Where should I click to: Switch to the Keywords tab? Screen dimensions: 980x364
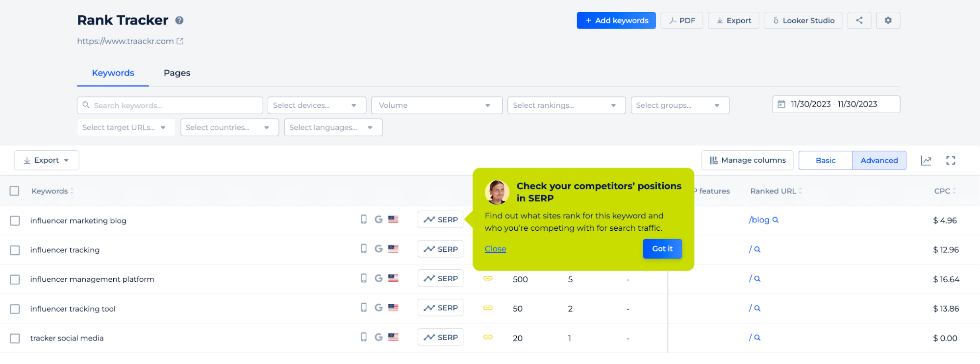[x=113, y=73]
